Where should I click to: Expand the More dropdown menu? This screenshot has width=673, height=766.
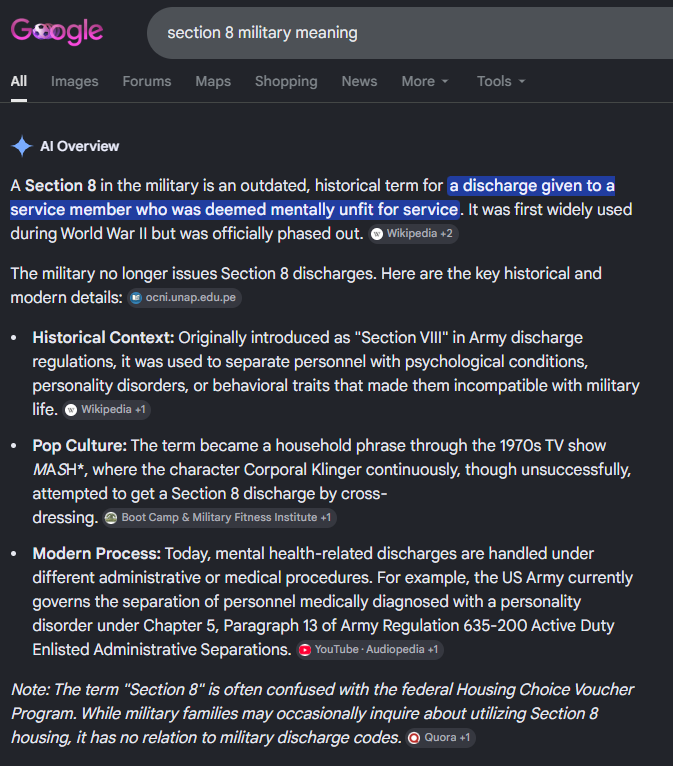click(x=424, y=81)
